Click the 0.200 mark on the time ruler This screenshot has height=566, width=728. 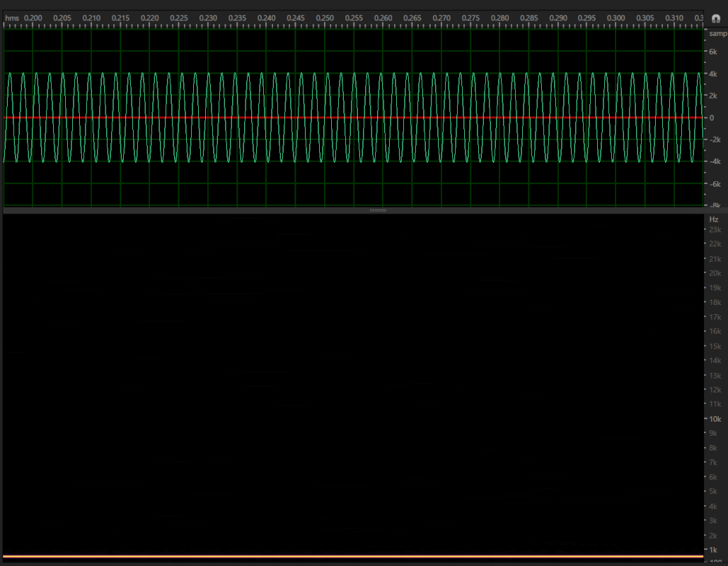pyautogui.click(x=33, y=18)
